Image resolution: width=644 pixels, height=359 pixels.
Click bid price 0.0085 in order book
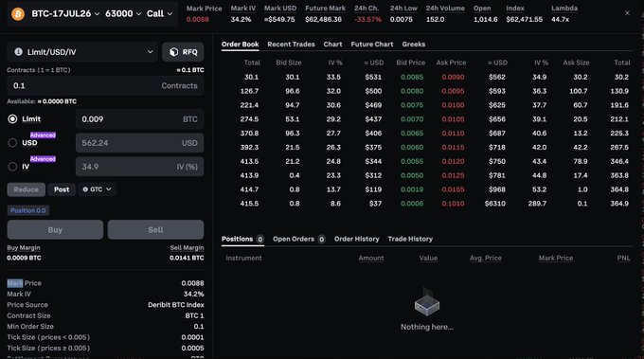pos(412,77)
